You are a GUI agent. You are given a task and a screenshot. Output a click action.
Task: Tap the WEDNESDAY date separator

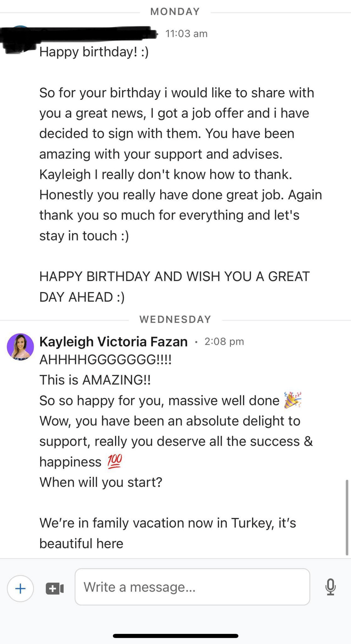175,319
